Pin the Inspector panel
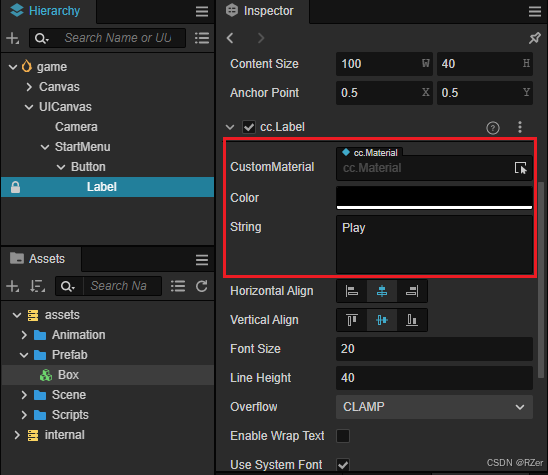Image resolution: width=548 pixels, height=475 pixels. pyautogui.click(x=535, y=38)
